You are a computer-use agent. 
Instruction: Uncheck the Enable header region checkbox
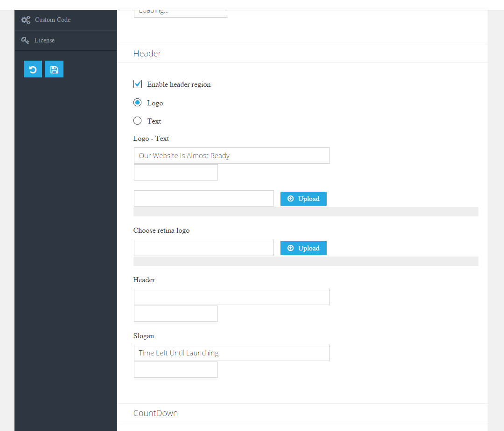coord(138,84)
